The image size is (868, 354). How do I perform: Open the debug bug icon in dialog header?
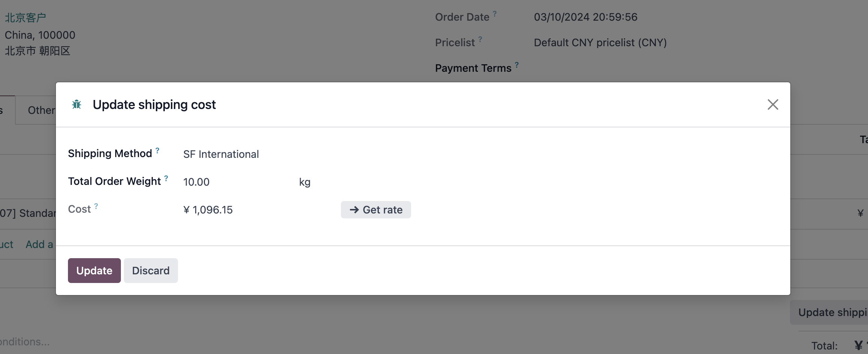77,104
